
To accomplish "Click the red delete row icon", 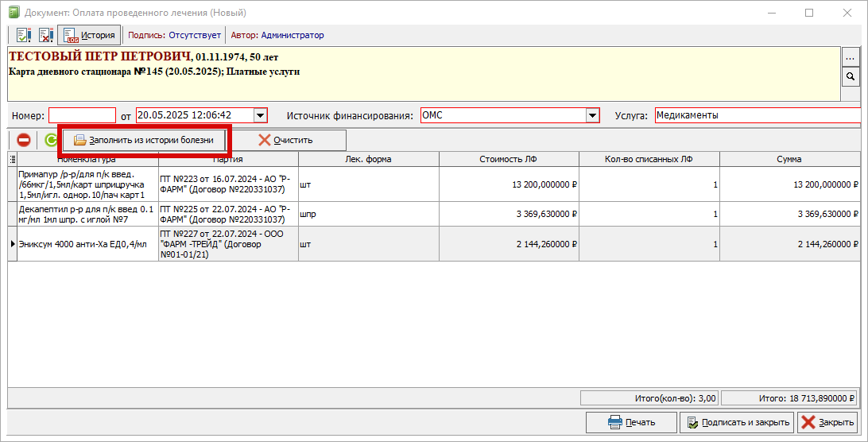I will click(23, 140).
